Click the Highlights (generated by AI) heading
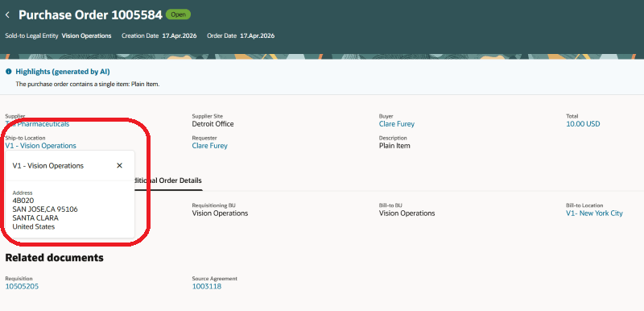 pyautogui.click(x=63, y=72)
